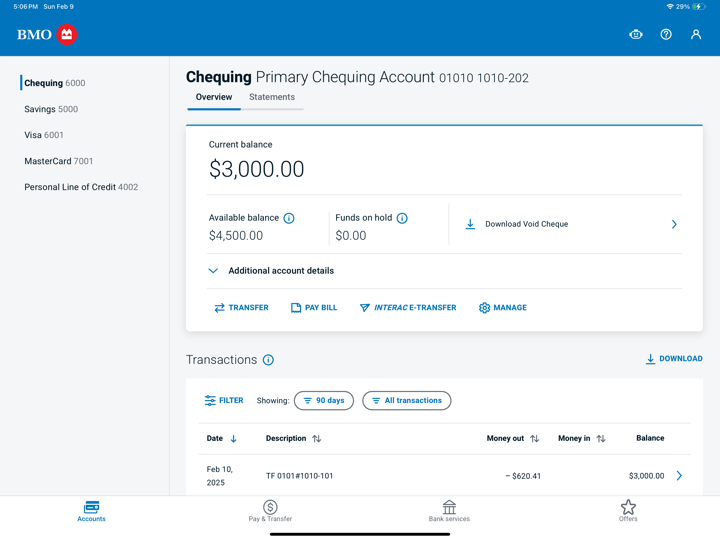Image resolution: width=720 pixels, height=540 pixels.
Task: Open the user profile icon
Action: pos(696,35)
